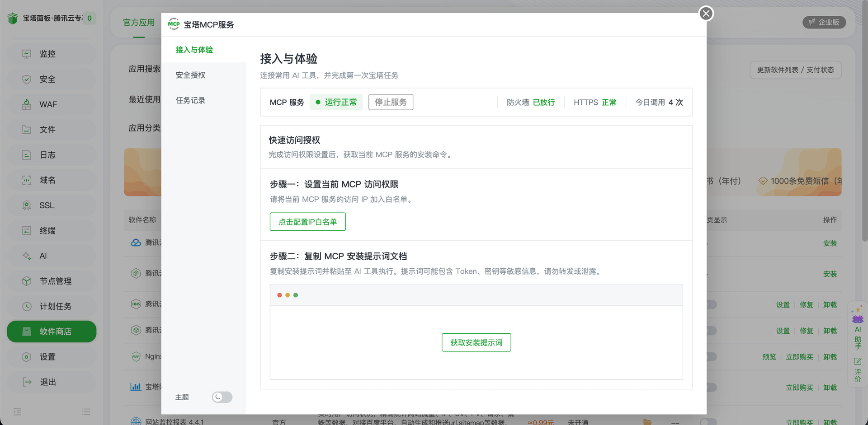Click the menu list icon at sidebar bottom

coord(86,411)
